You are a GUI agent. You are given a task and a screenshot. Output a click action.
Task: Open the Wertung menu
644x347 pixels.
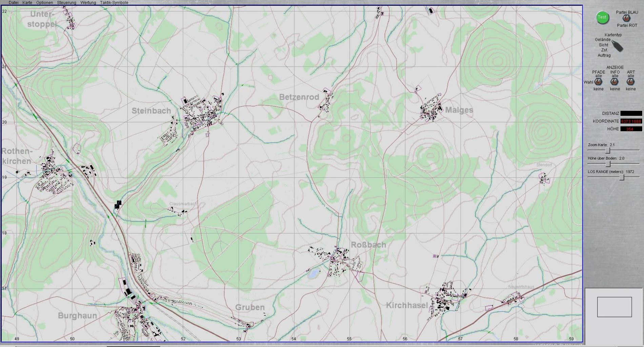(88, 2)
